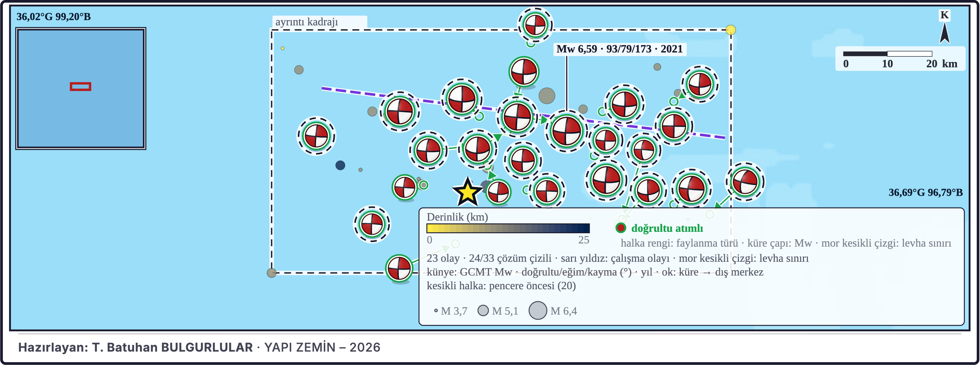980x365 pixels.
Task: Click the "36,02°G 99,20°B" coordinate text
Action: (54, 17)
